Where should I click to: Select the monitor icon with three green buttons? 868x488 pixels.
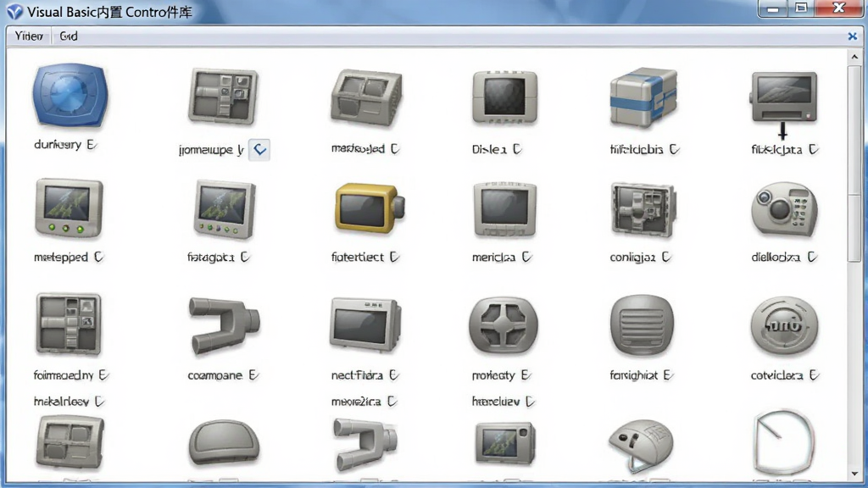70,208
